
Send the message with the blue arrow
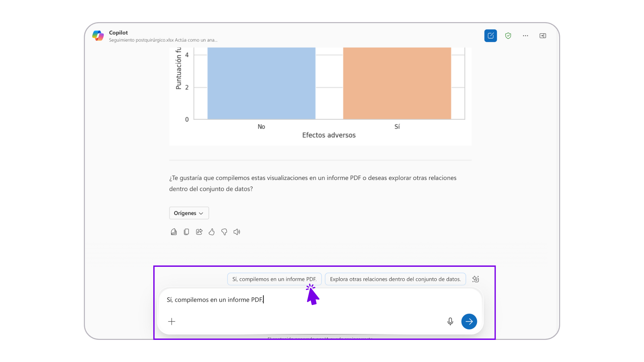pyautogui.click(x=469, y=321)
